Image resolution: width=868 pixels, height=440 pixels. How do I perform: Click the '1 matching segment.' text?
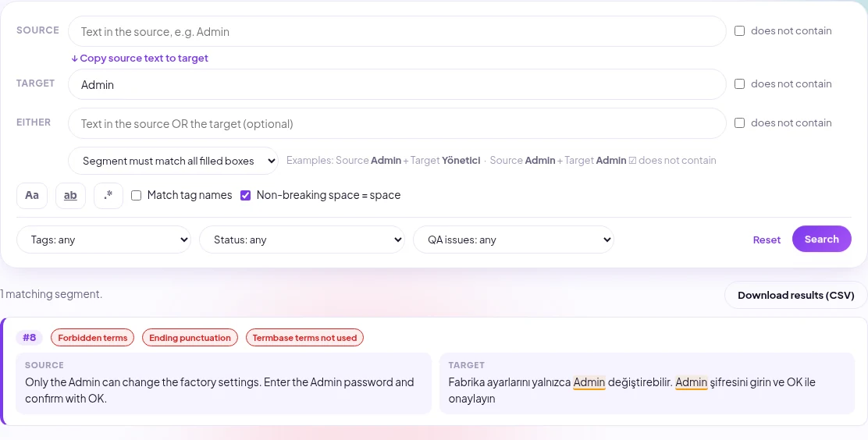click(52, 294)
